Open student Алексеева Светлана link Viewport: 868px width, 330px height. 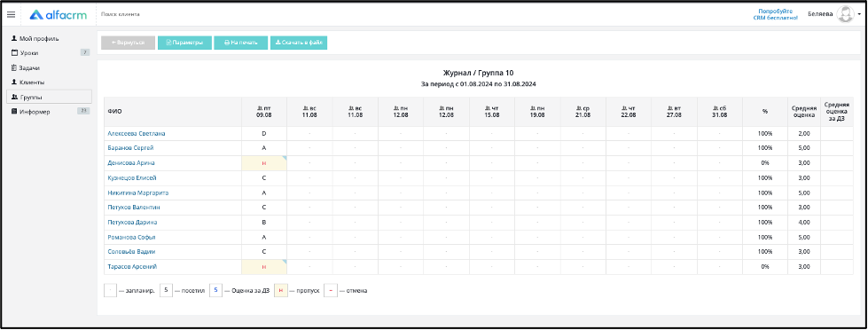(137, 133)
